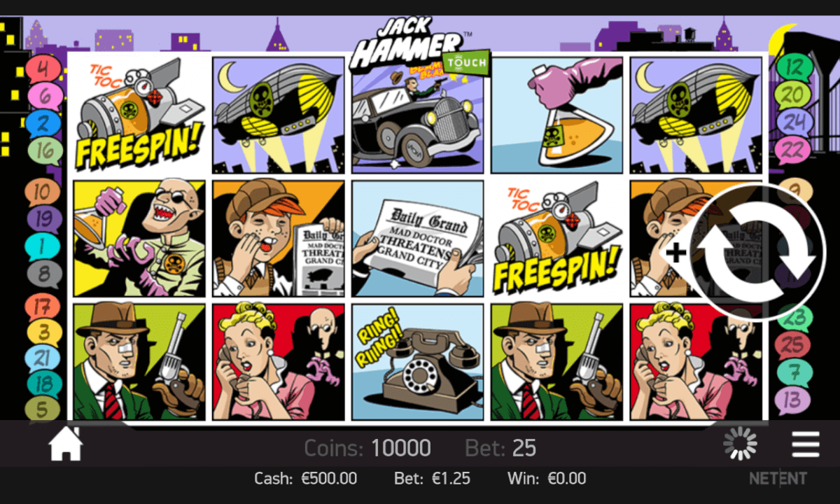Click payline bubble 16

(45, 150)
